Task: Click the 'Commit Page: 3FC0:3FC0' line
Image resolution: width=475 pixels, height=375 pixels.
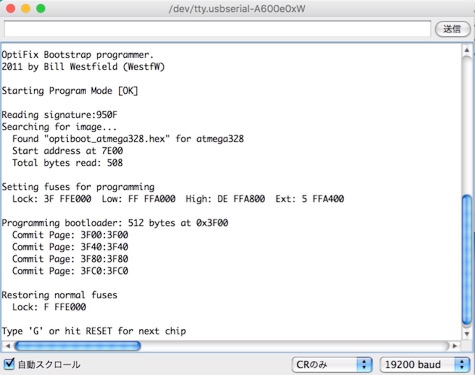Action: point(70,271)
